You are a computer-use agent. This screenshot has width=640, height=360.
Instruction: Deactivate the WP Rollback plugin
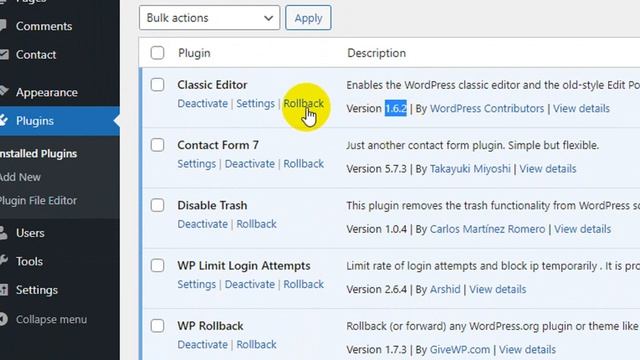[x=202, y=345]
